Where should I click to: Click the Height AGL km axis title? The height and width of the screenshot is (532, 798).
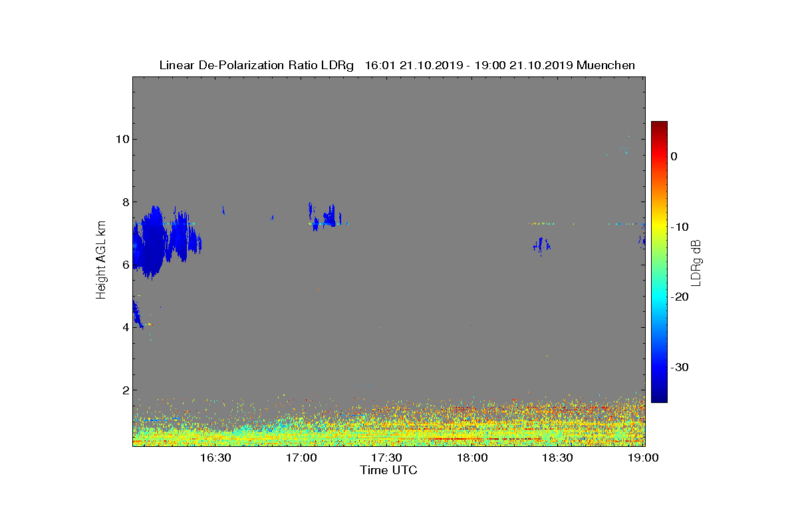click(x=101, y=261)
